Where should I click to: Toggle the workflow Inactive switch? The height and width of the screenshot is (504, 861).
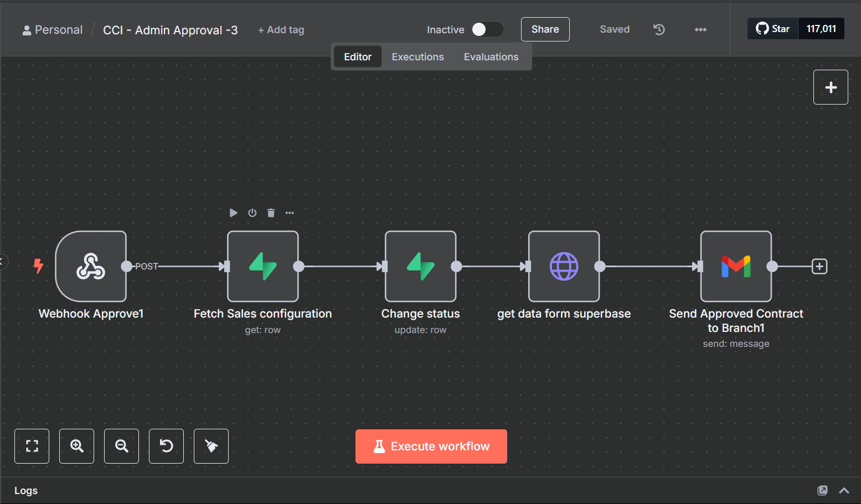(x=487, y=29)
